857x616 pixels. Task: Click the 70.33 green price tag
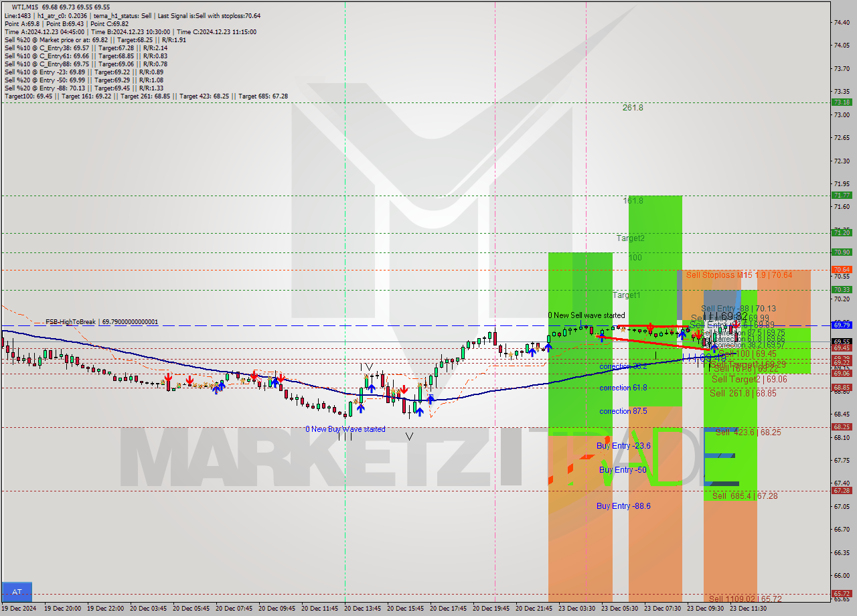click(842, 290)
